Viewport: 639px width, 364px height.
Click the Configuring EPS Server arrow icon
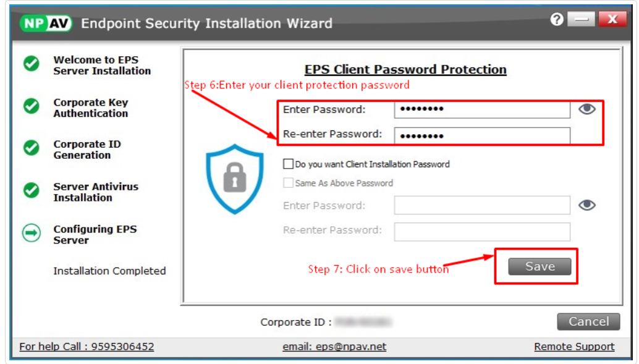click(x=32, y=233)
